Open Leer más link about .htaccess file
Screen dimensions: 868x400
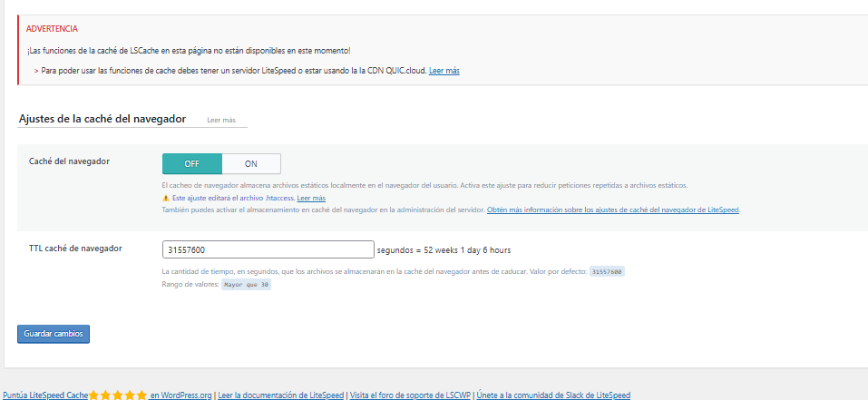click(311, 198)
